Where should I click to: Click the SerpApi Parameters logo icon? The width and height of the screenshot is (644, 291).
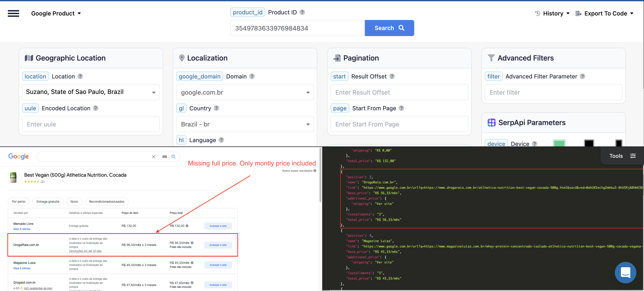point(491,122)
